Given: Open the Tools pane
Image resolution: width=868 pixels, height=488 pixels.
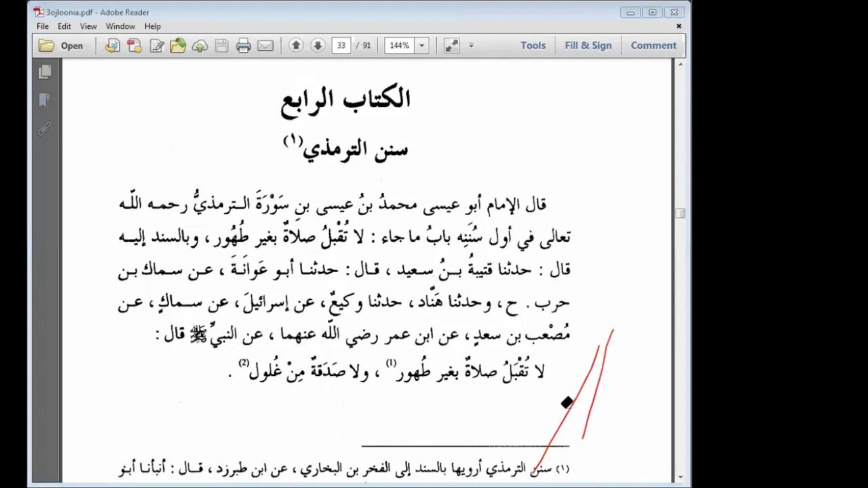Looking at the screenshot, I should coord(533,45).
